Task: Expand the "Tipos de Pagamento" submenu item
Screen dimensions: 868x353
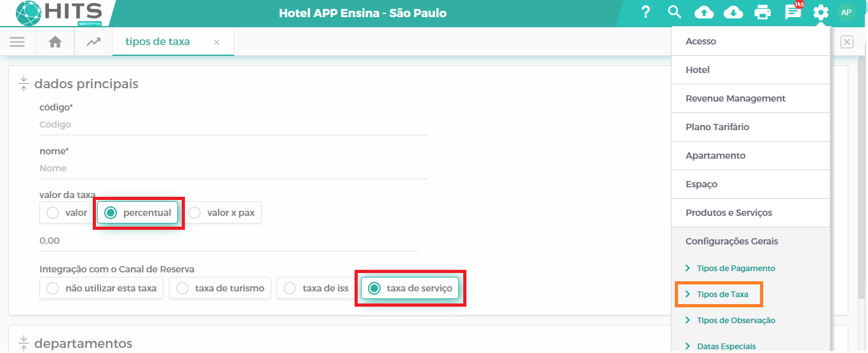Action: pyautogui.click(x=736, y=268)
